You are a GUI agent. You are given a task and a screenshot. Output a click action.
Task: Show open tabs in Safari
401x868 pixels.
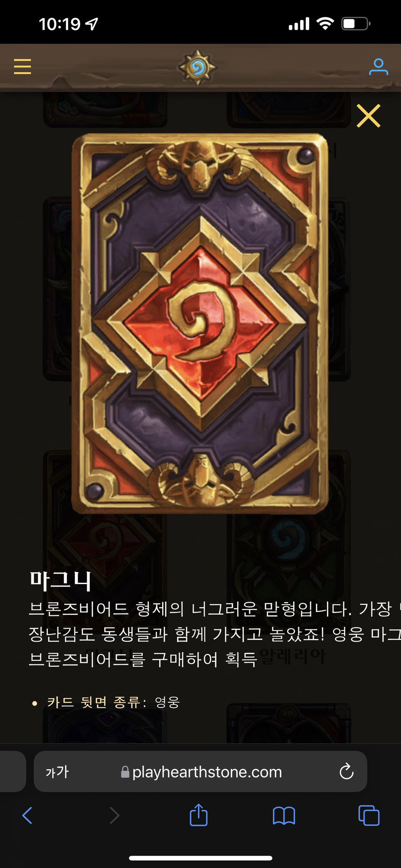[369, 815]
